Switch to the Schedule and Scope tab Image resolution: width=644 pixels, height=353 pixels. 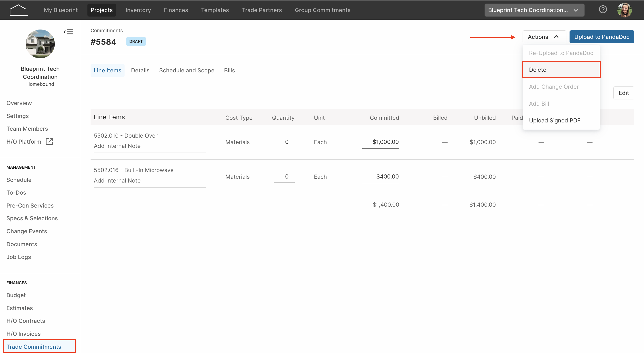click(186, 70)
